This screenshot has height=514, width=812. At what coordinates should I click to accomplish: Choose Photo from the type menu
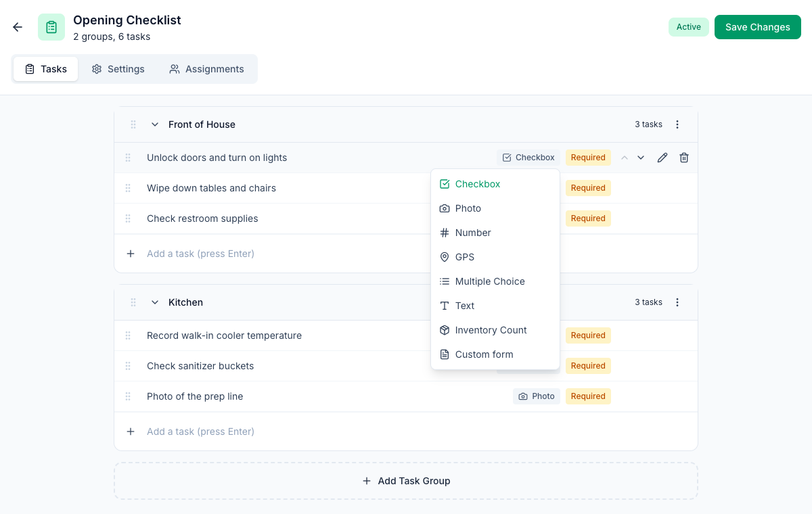coord(495,208)
